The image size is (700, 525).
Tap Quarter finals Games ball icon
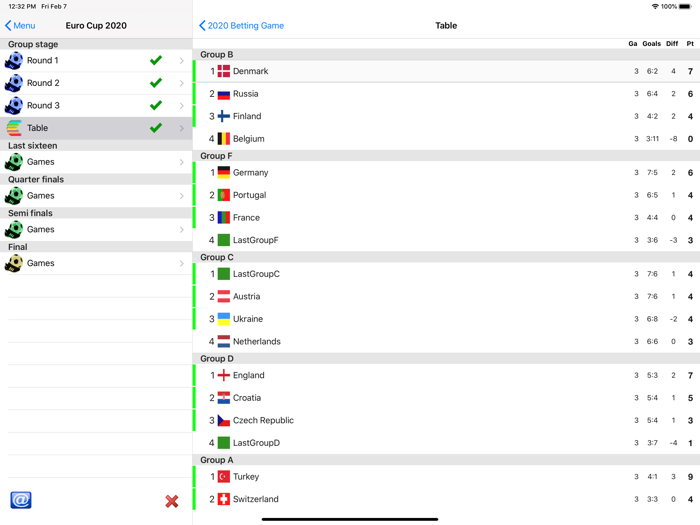[x=14, y=196]
